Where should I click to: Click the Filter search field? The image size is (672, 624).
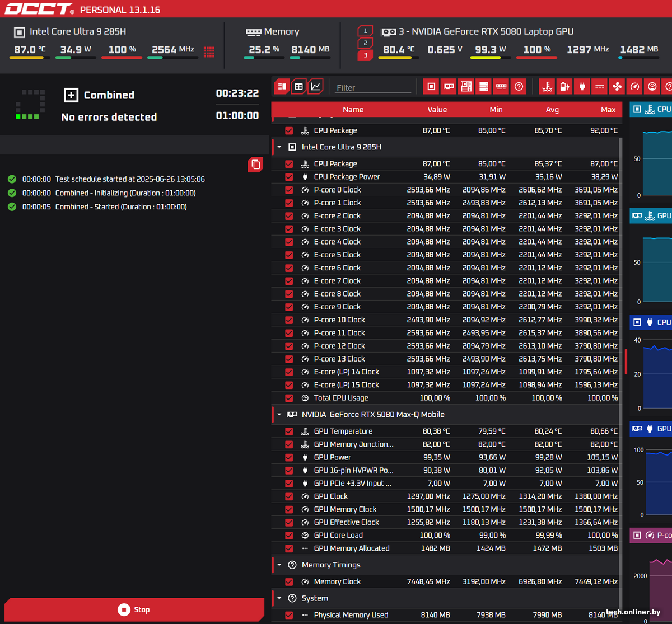[x=373, y=87]
